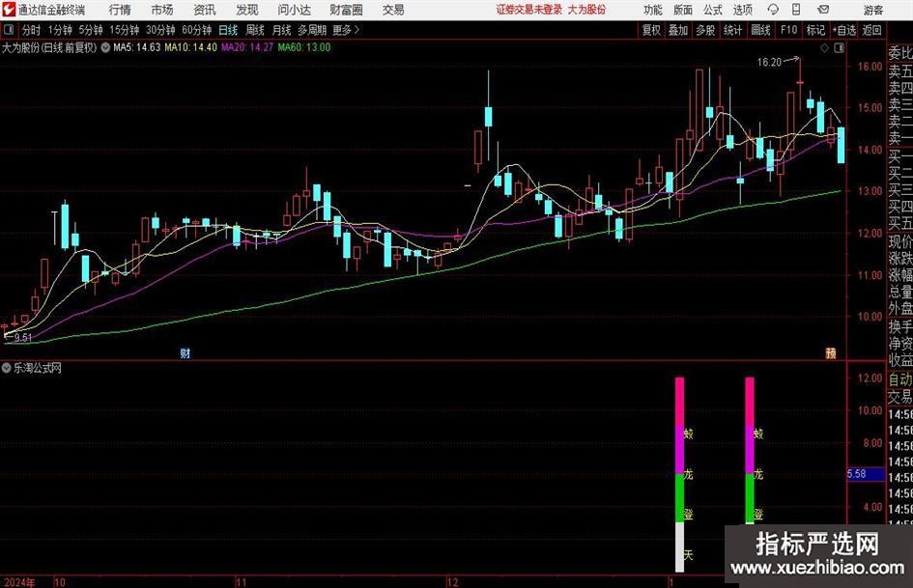Open the 选项 menu
Viewport: 913px width, 588px height.
pyautogui.click(x=742, y=10)
